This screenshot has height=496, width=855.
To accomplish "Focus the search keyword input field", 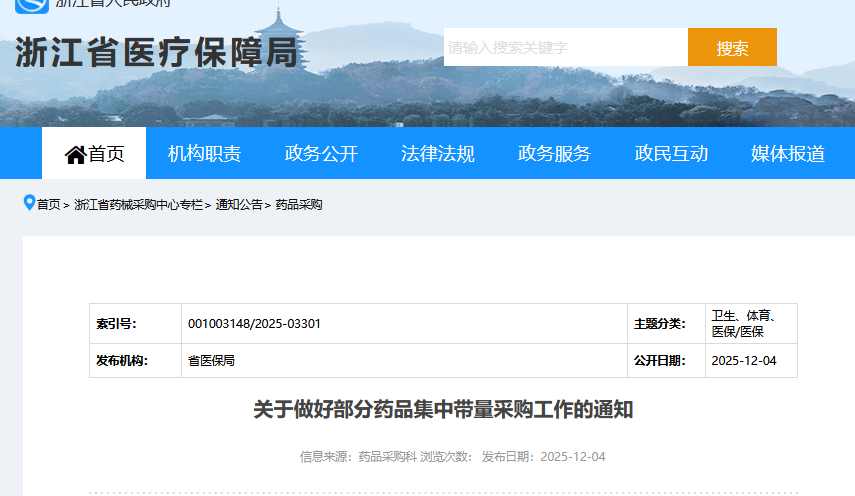I will coord(565,47).
